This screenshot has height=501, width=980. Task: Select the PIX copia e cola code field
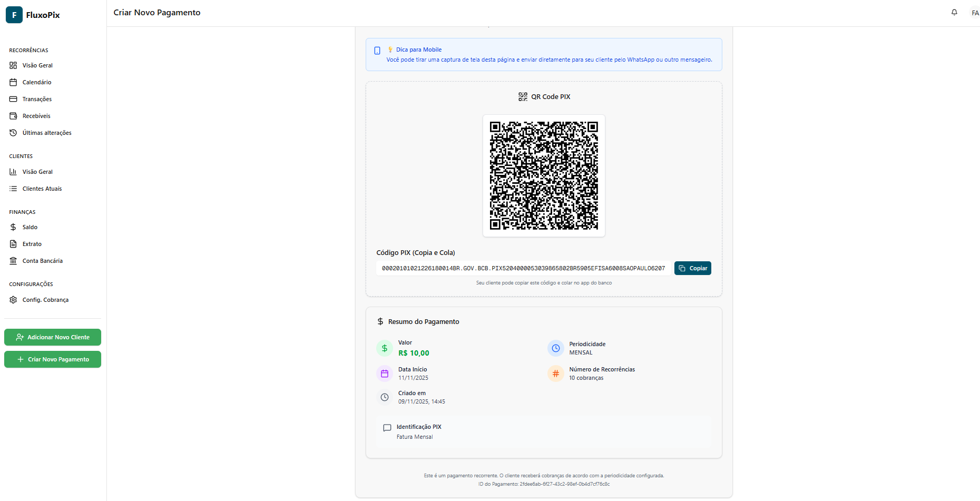point(523,268)
